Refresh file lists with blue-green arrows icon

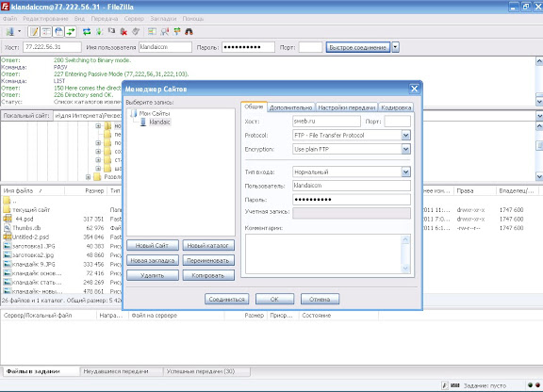coord(87,32)
